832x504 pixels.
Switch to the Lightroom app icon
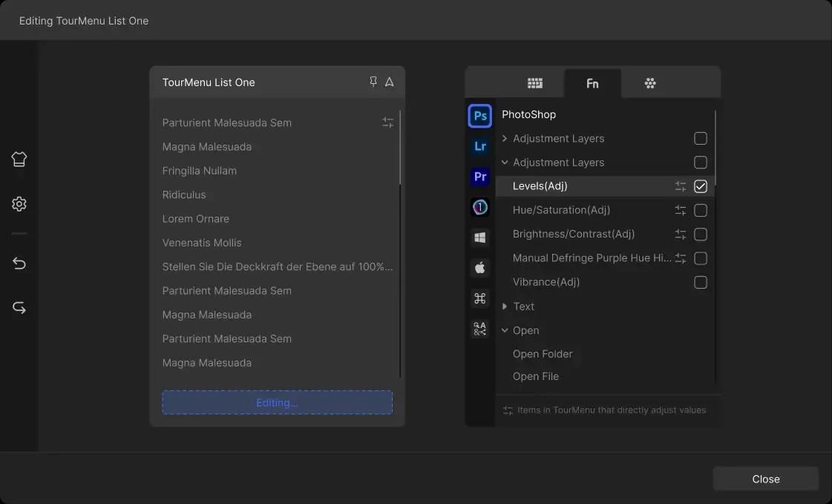tap(480, 146)
